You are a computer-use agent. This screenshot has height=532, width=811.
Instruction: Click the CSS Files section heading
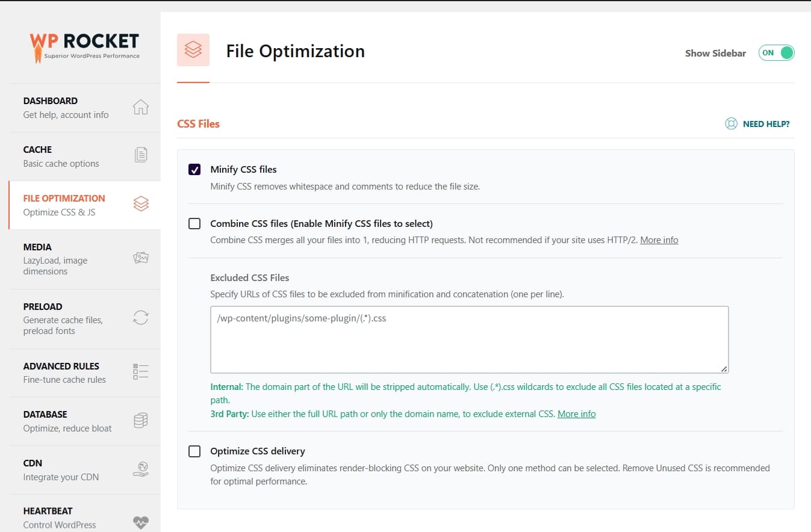198,124
